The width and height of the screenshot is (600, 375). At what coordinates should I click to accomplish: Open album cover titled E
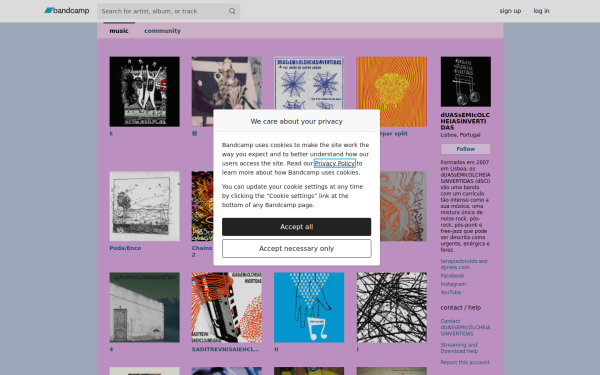click(145, 91)
